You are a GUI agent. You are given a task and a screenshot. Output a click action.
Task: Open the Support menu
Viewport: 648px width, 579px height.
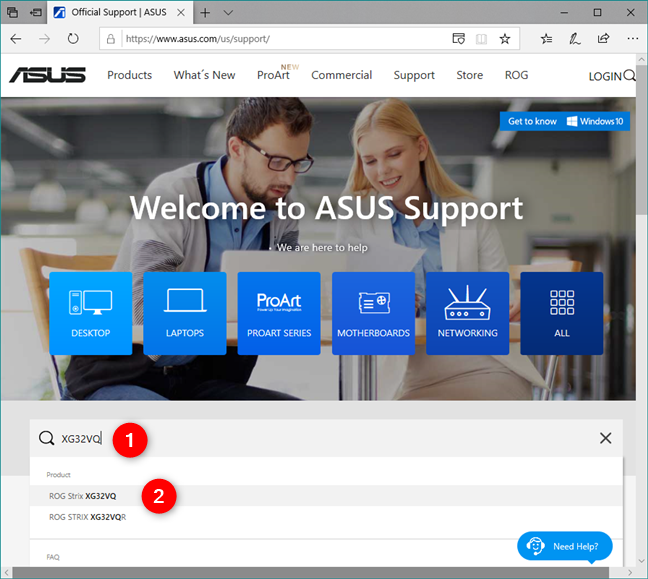414,75
